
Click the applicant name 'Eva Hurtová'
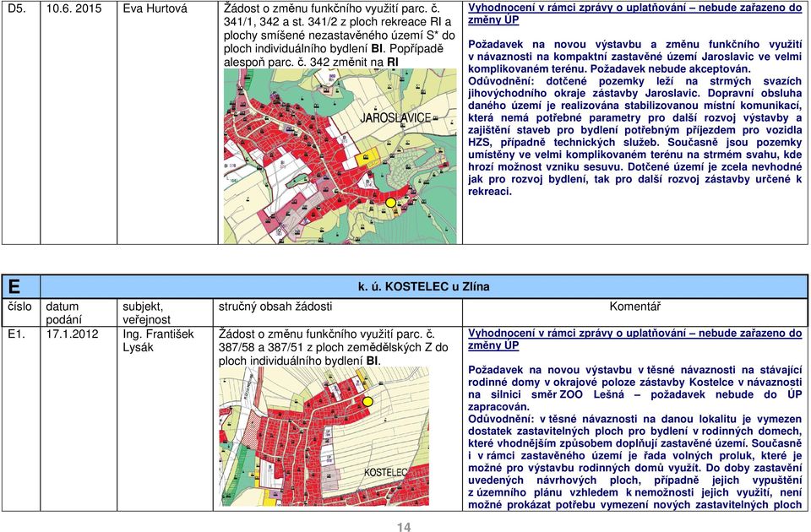[x=155, y=8]
